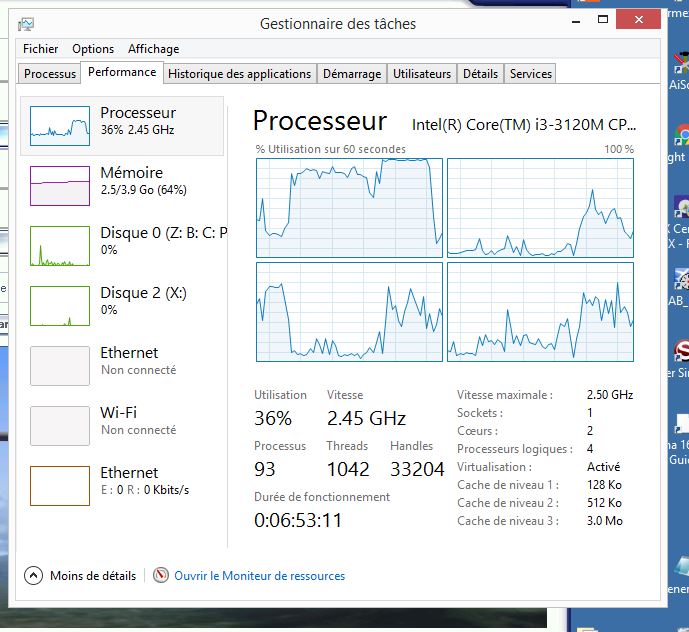
Task: Open the Historique des applications tab
Action: [239, 74]
